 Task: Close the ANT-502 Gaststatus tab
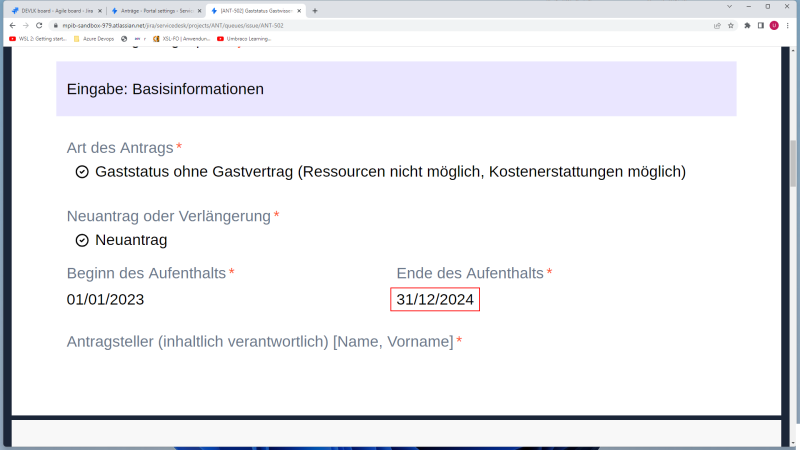[x=299, y=11]
